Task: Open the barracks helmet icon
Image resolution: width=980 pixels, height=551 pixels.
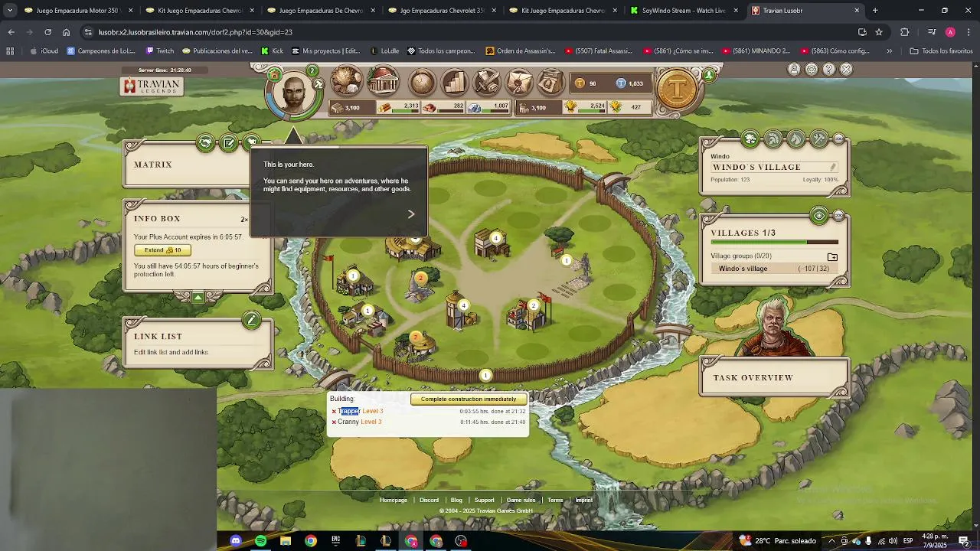Action: (773, 139)
